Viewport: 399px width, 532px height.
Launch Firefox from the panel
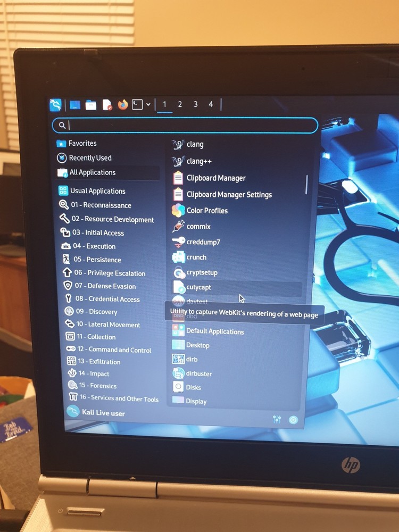[123, 104]
